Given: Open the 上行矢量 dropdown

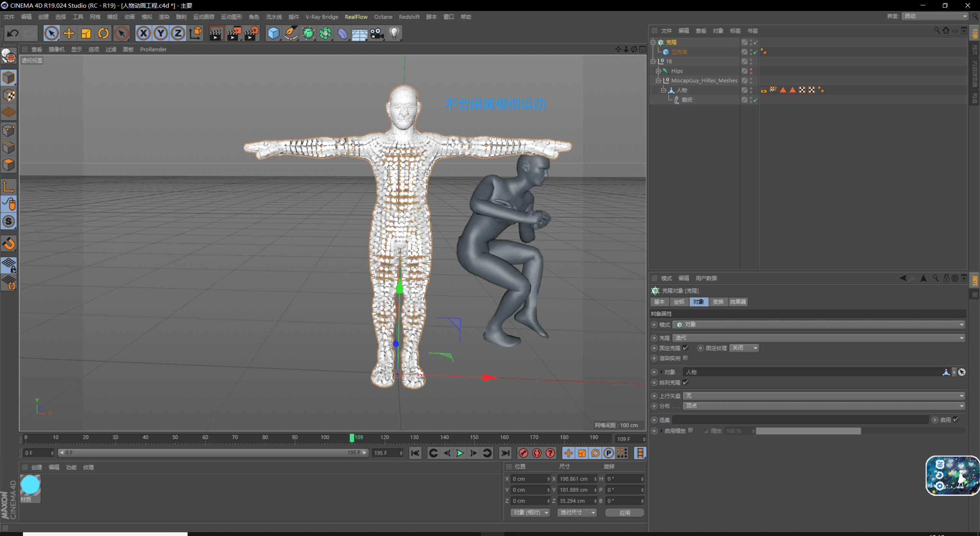Looking at the screenshot, I should coord(824,396).
